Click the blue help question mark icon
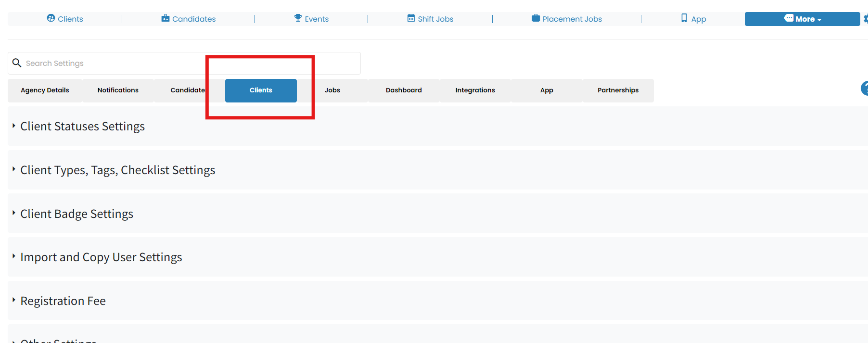This screenshot has height=343, width=868. coord(864,89)
